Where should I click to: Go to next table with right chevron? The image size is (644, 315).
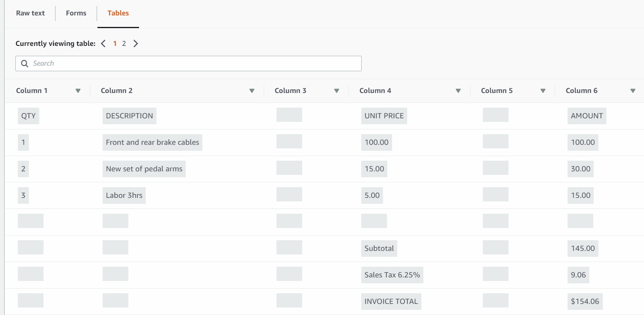click(x=135, y=44)
